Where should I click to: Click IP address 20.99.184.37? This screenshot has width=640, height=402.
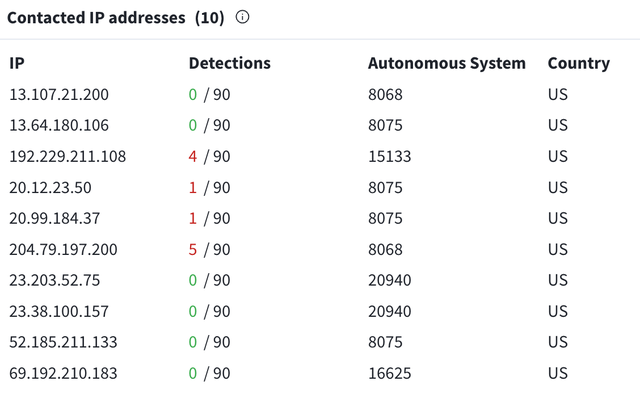[55, 218]
